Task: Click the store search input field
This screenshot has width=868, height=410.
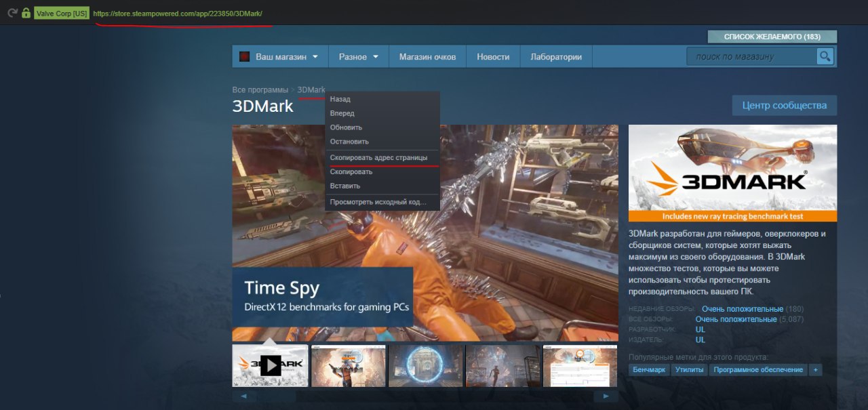Action: [x=751, y=56]
